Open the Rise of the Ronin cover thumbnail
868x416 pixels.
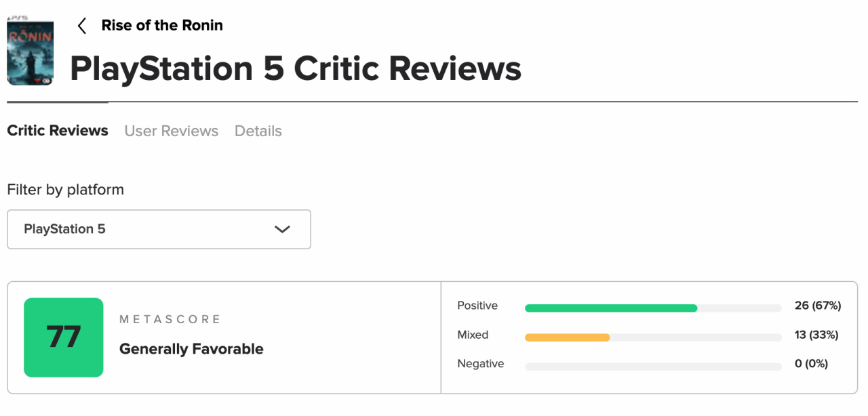tap(30, 52)
